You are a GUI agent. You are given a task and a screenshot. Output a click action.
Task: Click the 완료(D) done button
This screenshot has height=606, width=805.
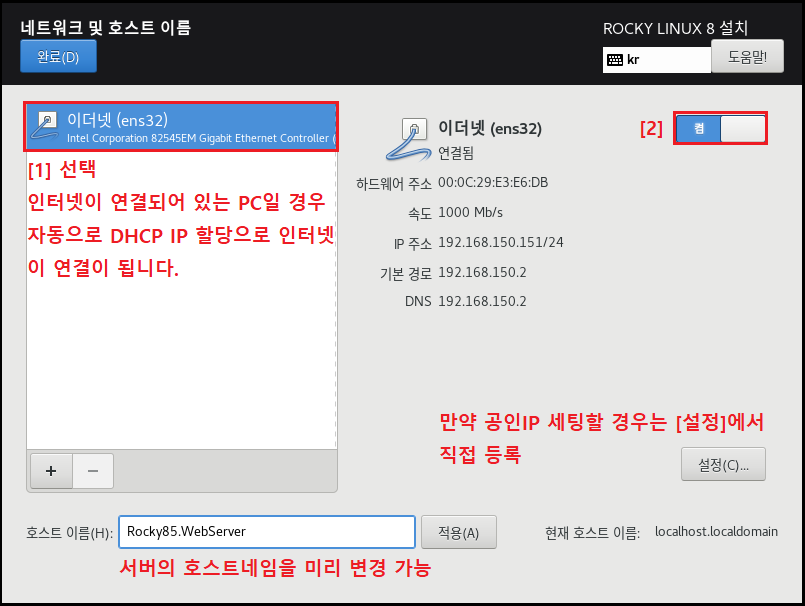point(58,56)
